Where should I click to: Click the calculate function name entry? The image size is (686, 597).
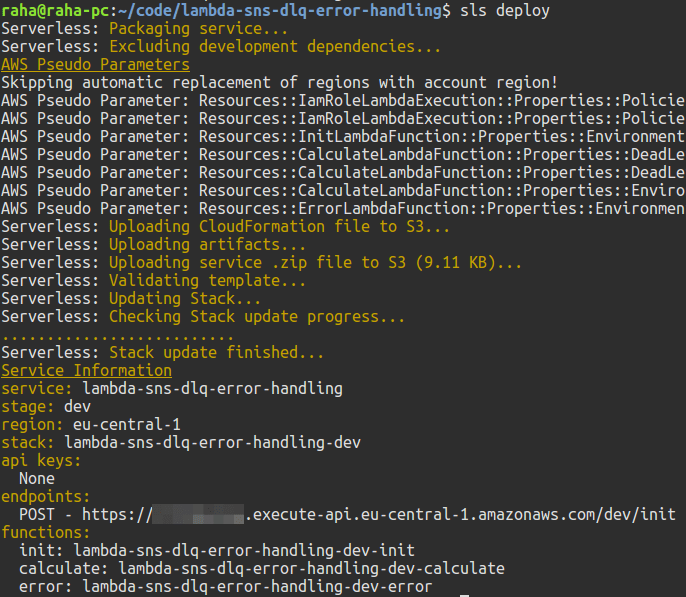pos(262,568)
